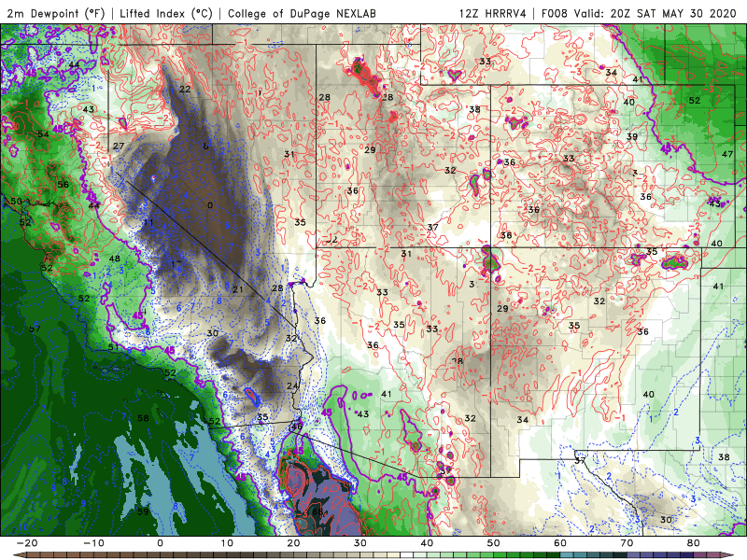The image size is (747, 560).
Task: Click the '2m Dewpoint (°F)' header label
Action: pos(56,13)
